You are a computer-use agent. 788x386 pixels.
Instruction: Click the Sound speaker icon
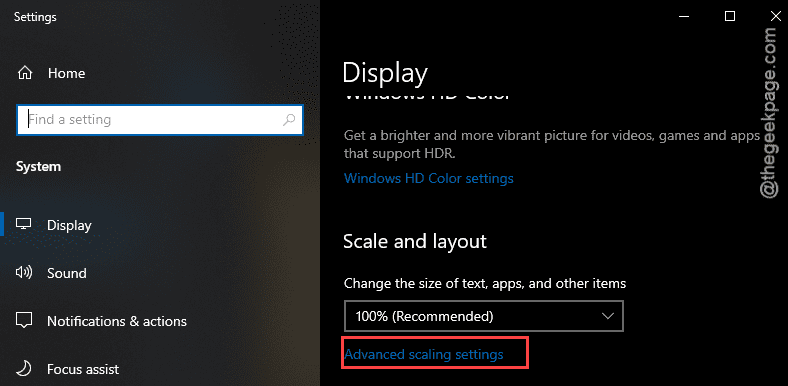pos(24,273)
